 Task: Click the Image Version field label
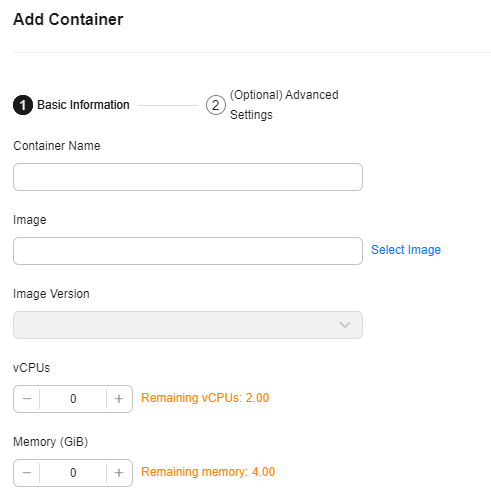click(x=51, y=294)
